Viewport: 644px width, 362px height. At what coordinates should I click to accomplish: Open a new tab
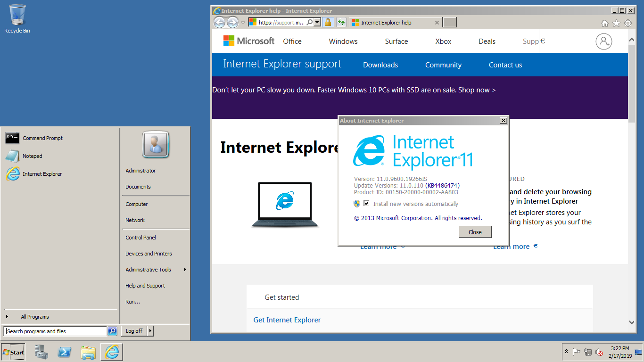pos(450,22)
